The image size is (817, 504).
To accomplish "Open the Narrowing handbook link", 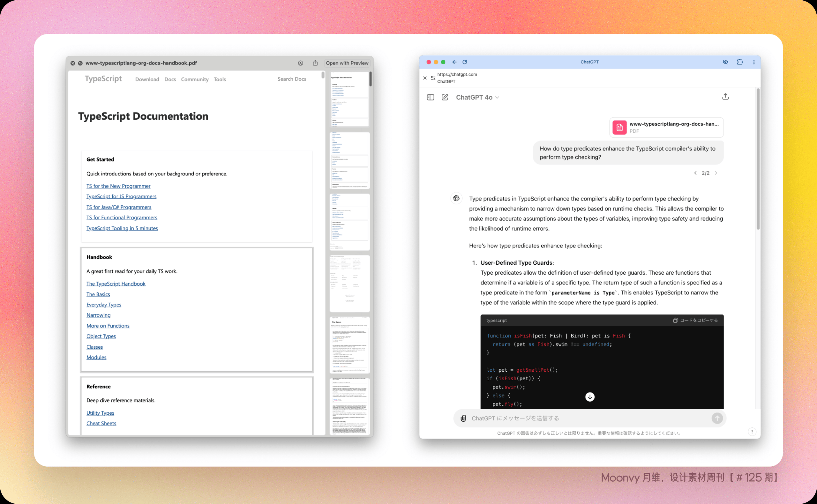I will [x=98, y=315].
